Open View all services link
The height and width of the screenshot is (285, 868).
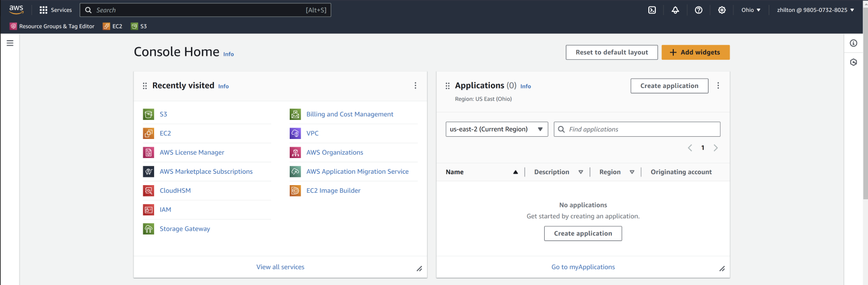(x=280, y=267)
